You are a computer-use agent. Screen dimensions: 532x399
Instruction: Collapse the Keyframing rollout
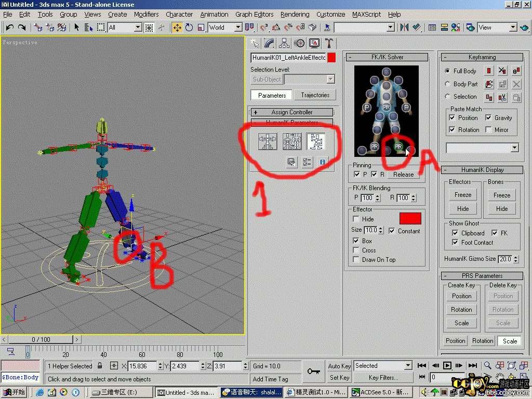pos(482,57)
